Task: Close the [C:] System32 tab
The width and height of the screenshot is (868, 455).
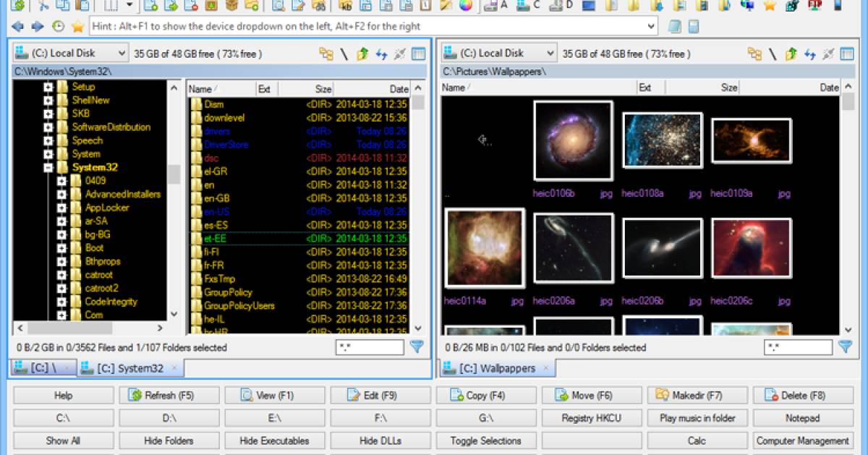Action: coord(174,368)
